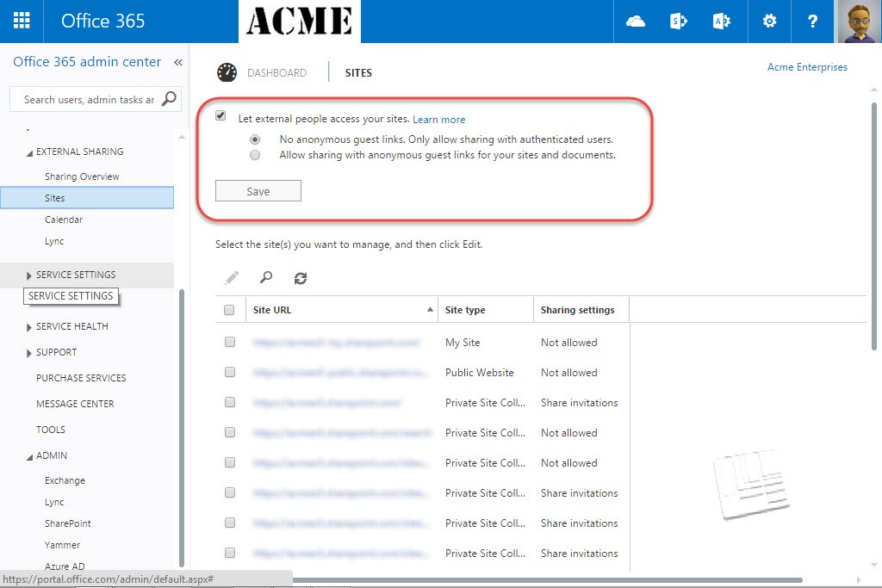Tick the checkbox for the My Site row
Viewport: 882px width, 588px height.
pos(230,342)
